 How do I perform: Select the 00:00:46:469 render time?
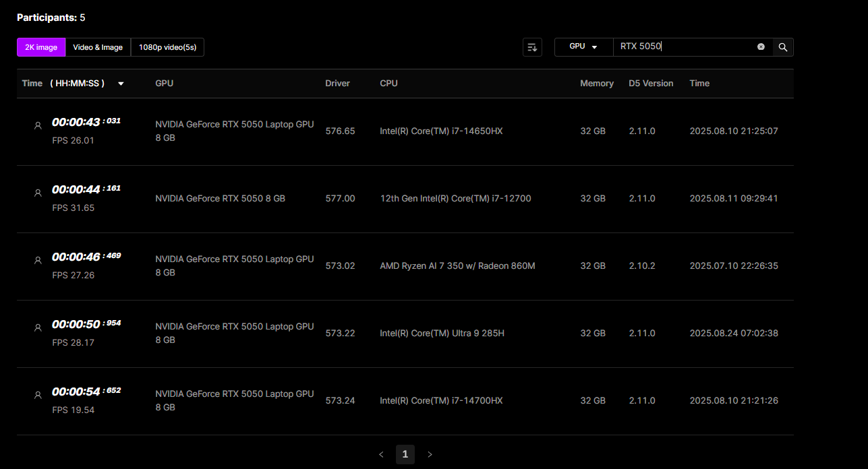tap(86, 257)
